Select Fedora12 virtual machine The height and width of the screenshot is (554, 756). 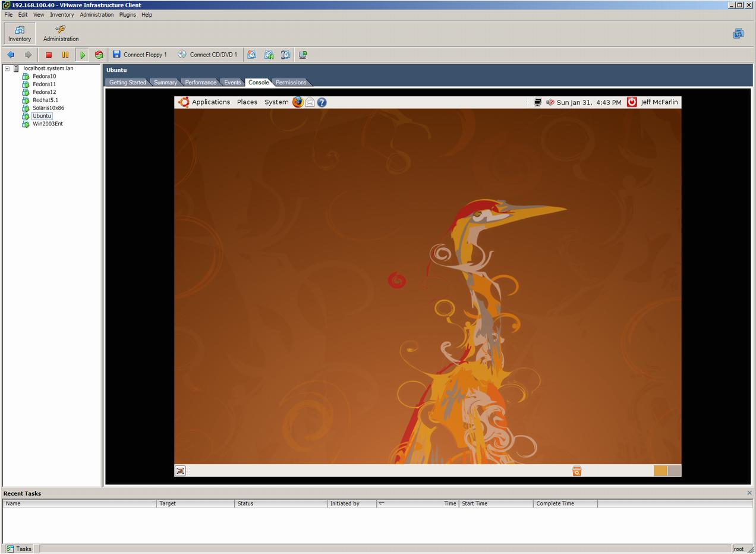44,92
